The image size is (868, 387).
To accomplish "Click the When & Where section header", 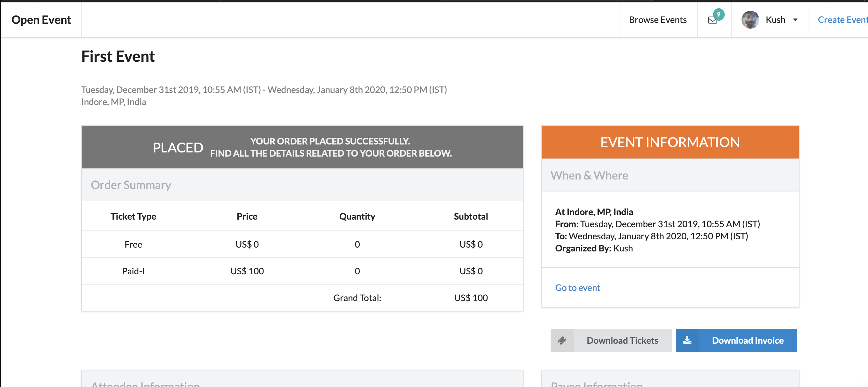I will [589, 175].
